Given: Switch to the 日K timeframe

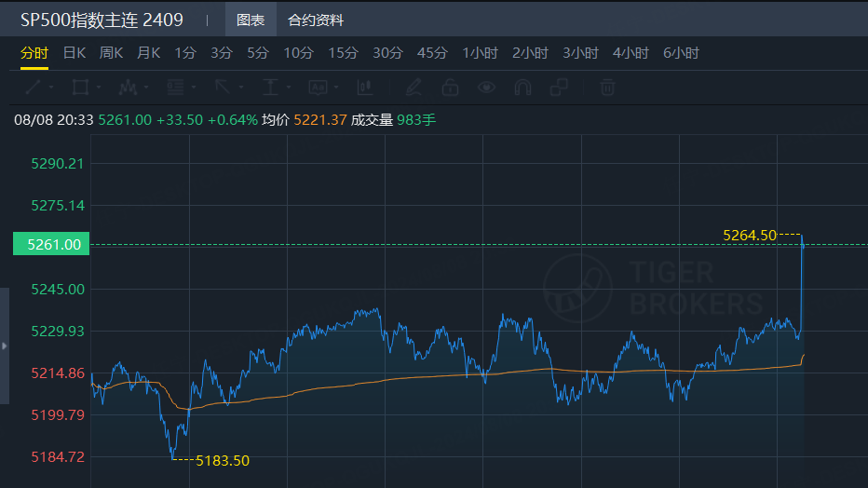Looking at the screenshot, I should 75,53.
